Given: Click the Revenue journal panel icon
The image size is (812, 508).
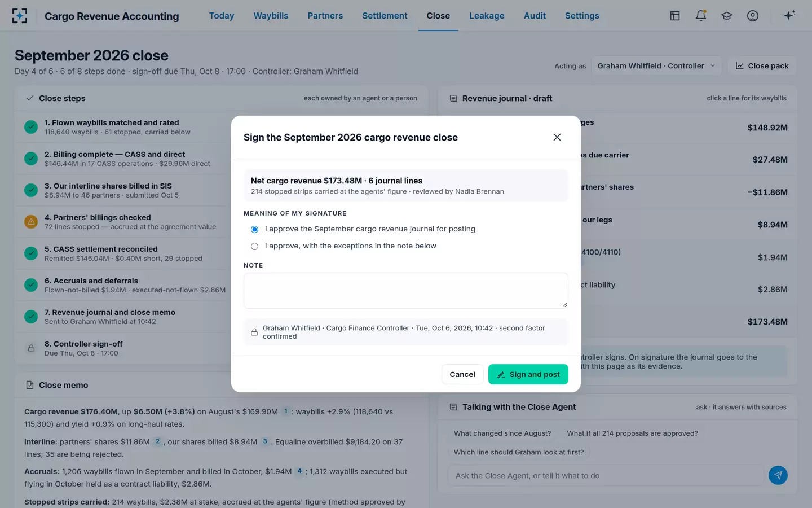Looking at the screenshot, I should click(453, 98).
